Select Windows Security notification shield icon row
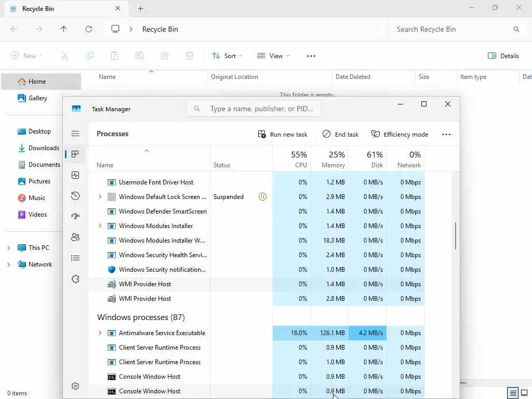Viewport: 532px width, 399px height. click(x=257, y=270)
